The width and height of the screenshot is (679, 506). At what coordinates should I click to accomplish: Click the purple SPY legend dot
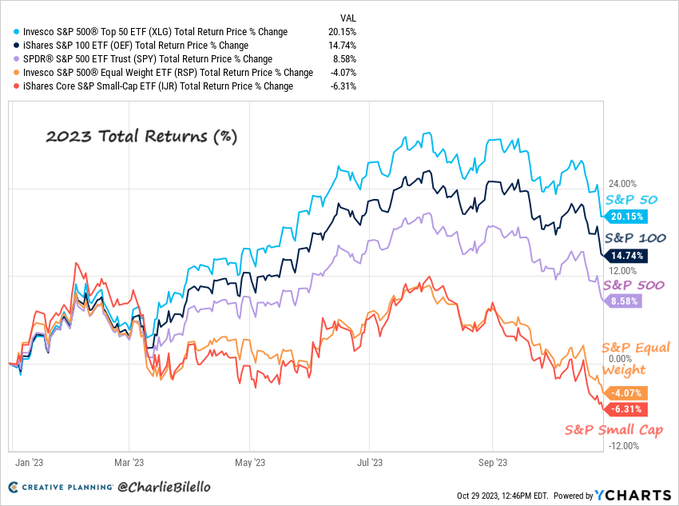[x=13, y=59]
